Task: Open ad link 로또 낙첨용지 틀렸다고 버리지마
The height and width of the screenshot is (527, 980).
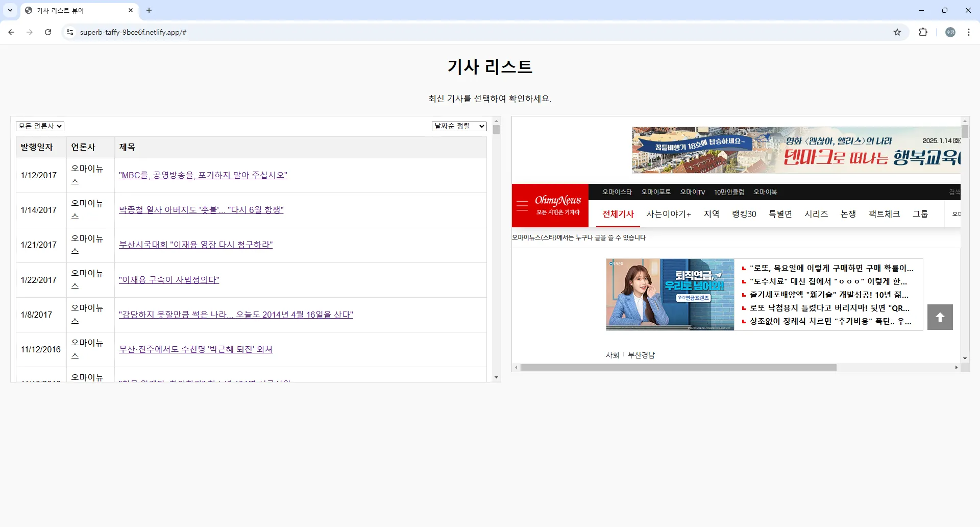Action: pyautogui.click(x=829, y=308)
